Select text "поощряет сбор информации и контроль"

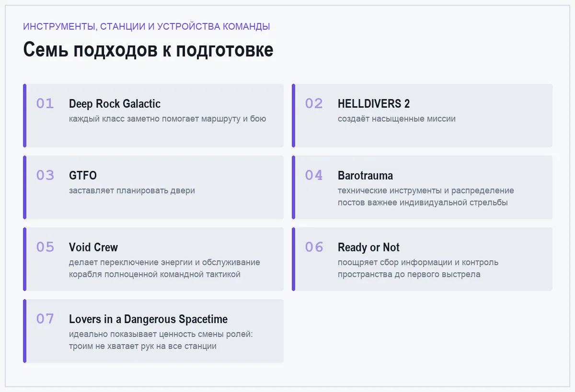click(x=418, y=262)
